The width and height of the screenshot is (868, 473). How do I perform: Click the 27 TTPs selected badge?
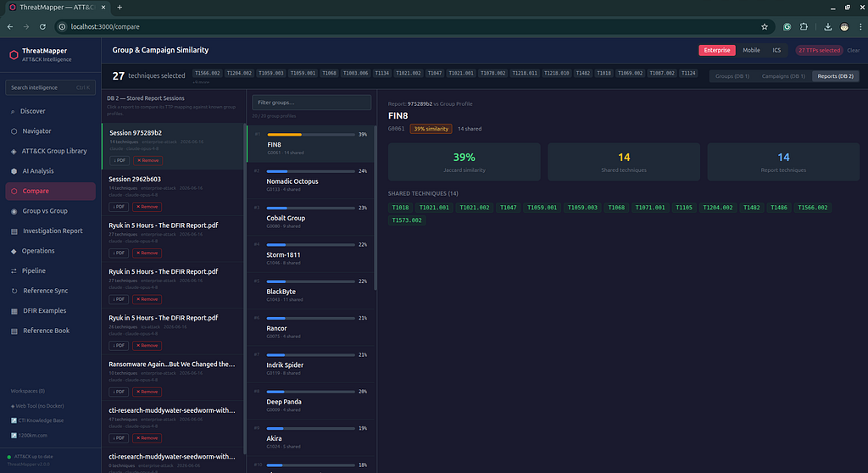point(819,50)
